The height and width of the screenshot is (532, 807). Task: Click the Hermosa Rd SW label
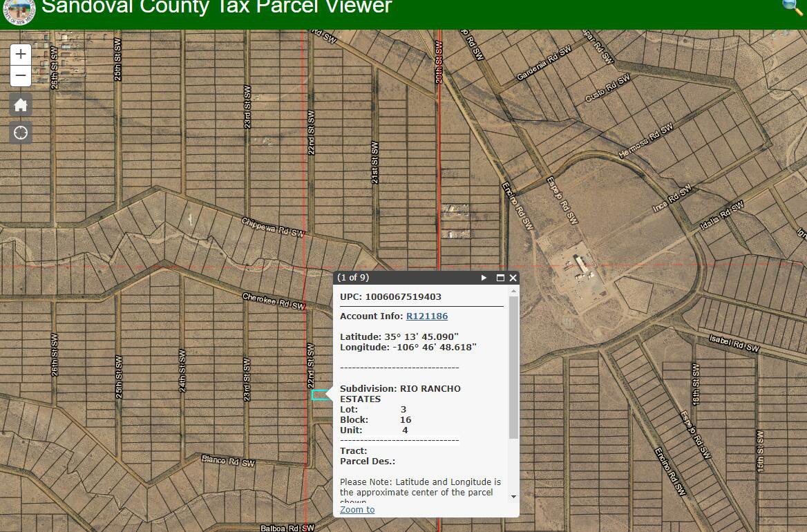(645, 140)
